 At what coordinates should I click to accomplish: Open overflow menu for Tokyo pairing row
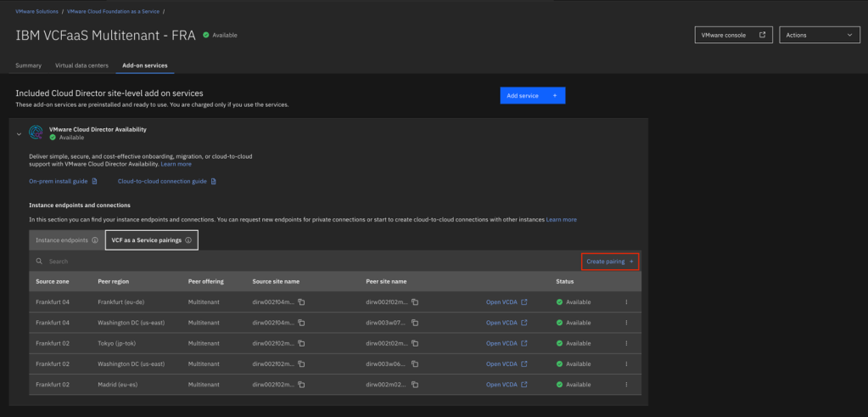tap(626, 343)
